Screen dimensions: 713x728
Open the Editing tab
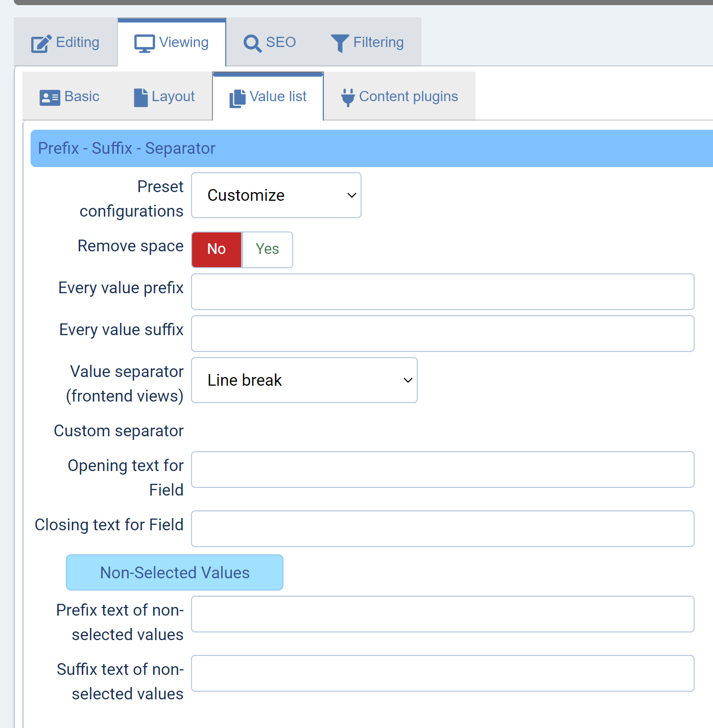pyautogui.click(x=65, y=42)
